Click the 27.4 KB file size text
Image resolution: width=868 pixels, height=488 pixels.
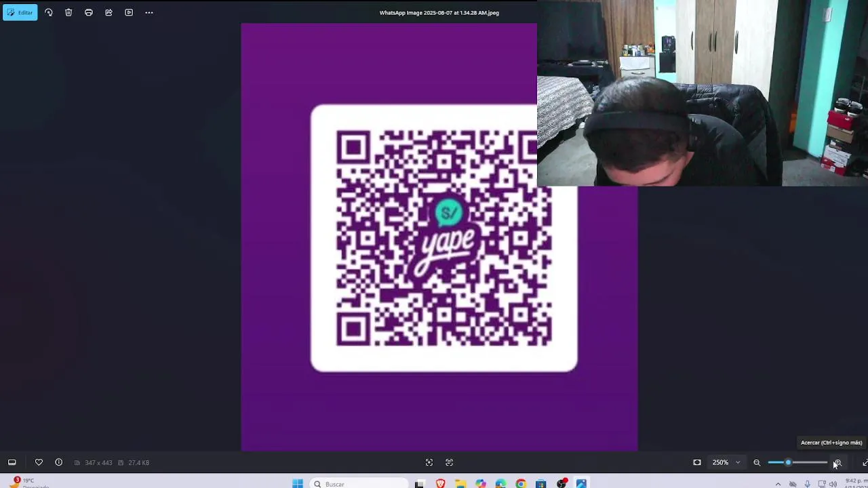click(x=138, y=463)
